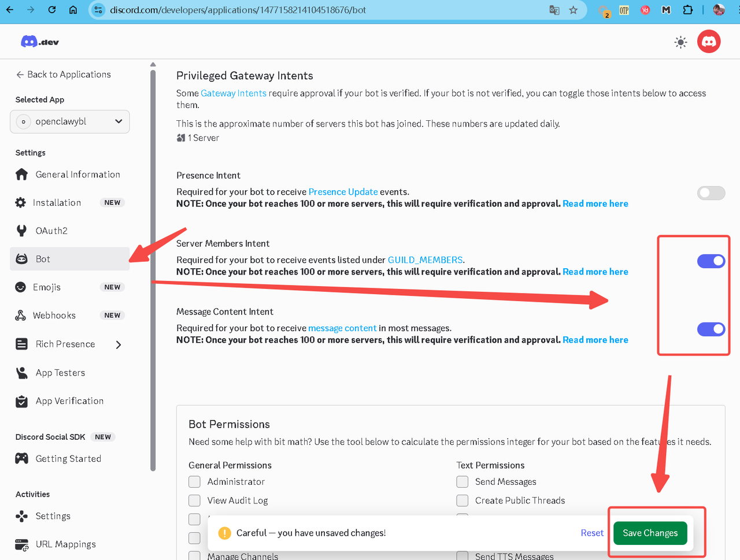Click Reset to discard unsaved changes

592,533
